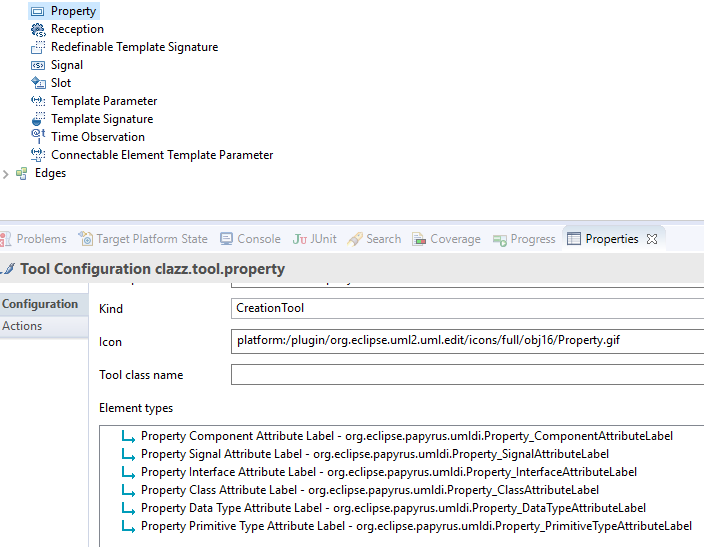
Task: Switch to the Progress tab
Action: tap(533, 239)
